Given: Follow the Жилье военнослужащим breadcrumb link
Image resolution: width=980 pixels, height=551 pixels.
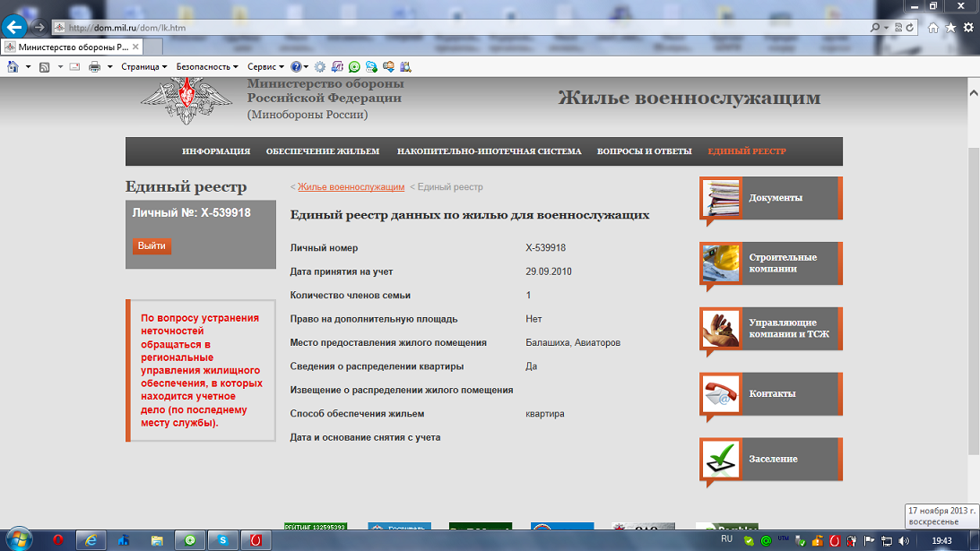Looking at the screenshot, I should (x=351, y=187).
